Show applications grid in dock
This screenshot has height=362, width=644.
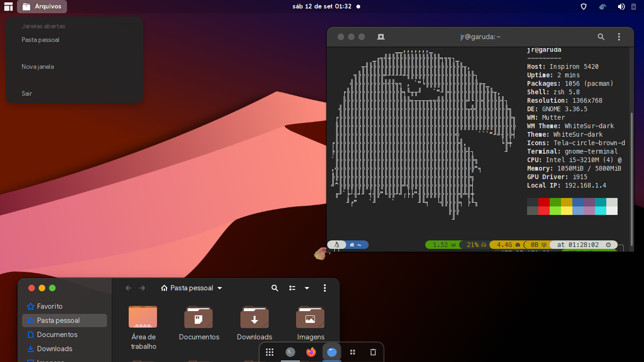[x=270, y=352]
